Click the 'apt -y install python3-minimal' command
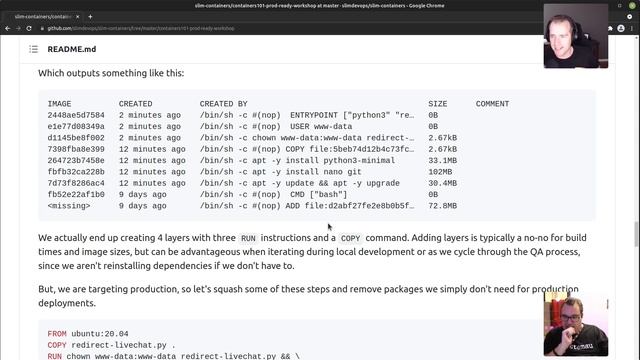The width and height of the screenshot is (640, 360). pyautogui.click(x=323, y=161)
